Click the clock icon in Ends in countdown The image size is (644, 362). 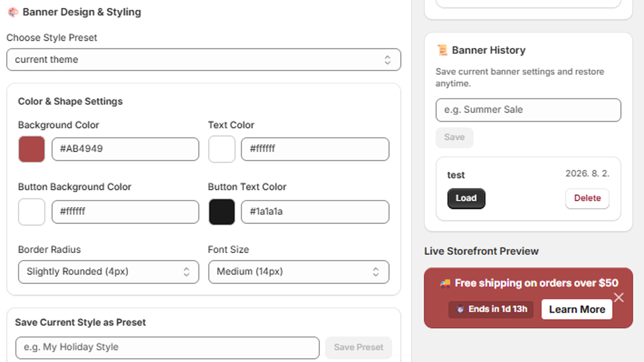click(460, 309)
